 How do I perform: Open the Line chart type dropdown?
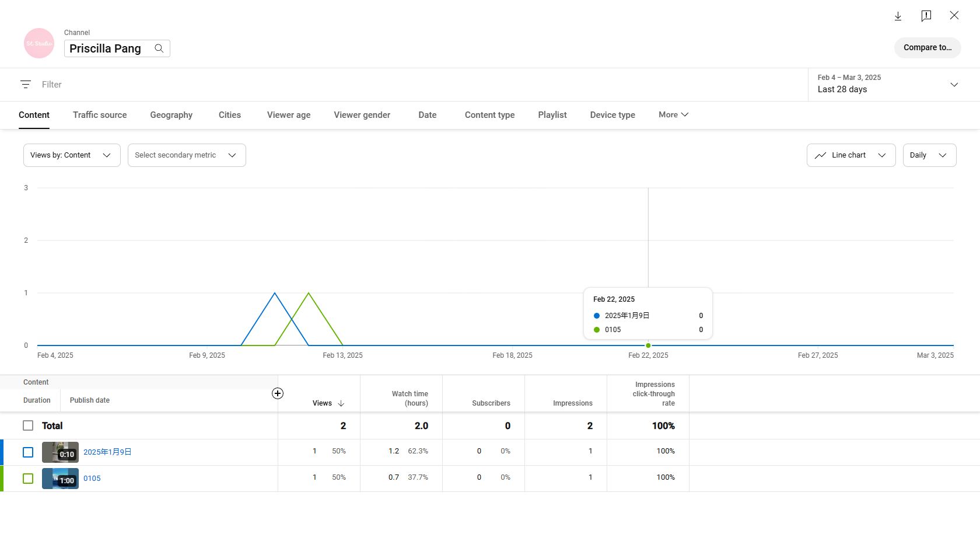850,155
